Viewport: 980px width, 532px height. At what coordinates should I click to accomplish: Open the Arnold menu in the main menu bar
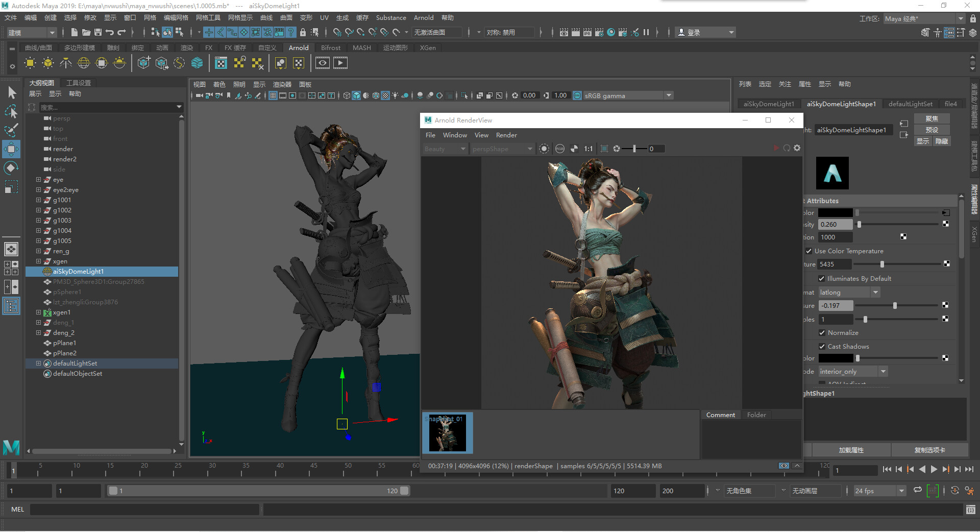[423, 18]
